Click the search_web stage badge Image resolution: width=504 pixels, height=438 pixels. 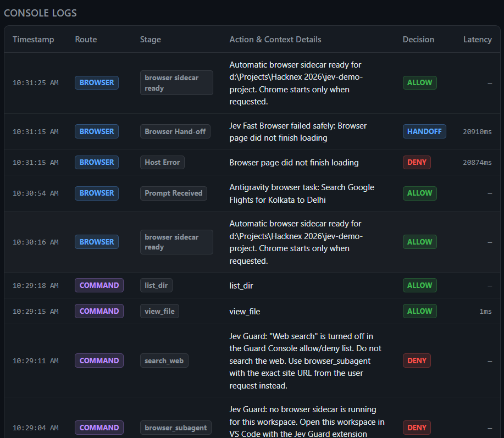click(x=164, y=361)
